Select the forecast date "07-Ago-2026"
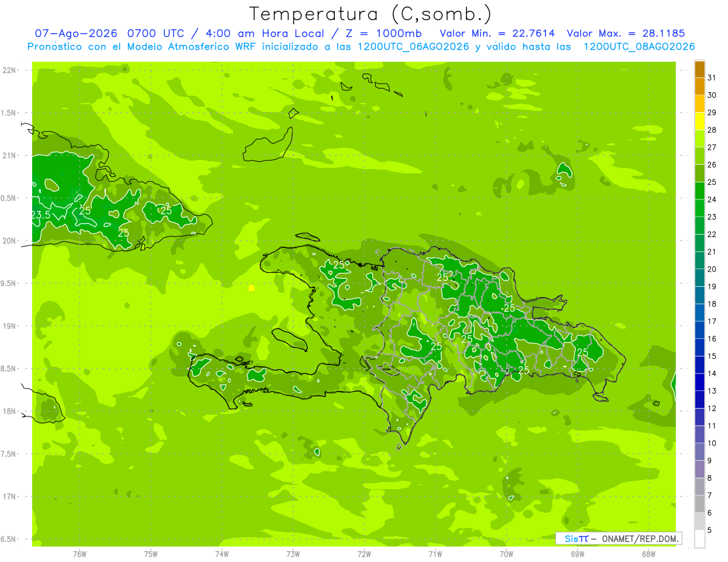Viewport: 728px width, 562px height. pyautogui.click(x=76, y=33)
